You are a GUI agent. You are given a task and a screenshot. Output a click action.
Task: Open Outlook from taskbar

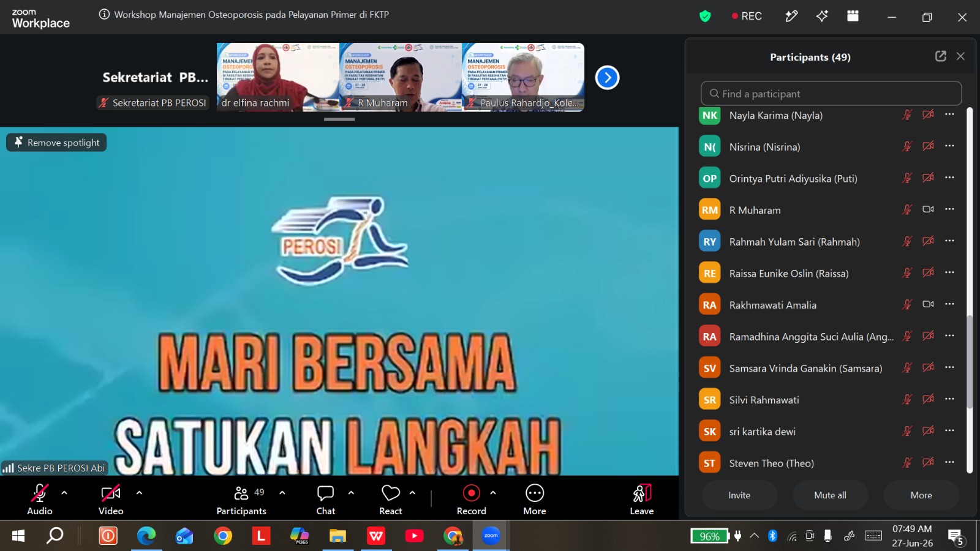[x=184, y=536]
